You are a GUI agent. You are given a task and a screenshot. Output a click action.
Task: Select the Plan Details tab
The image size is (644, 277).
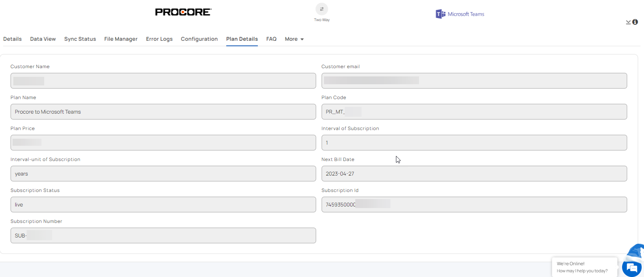[x=242, y=39]
